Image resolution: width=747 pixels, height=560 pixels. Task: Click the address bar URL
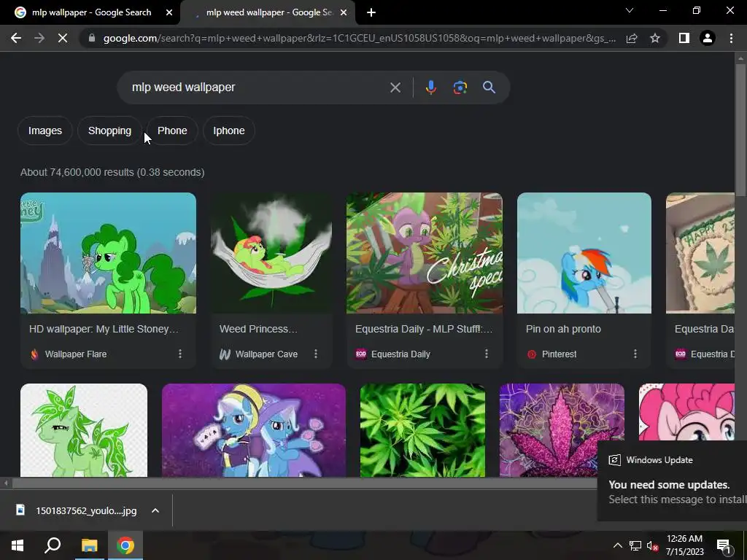point(359,38)
